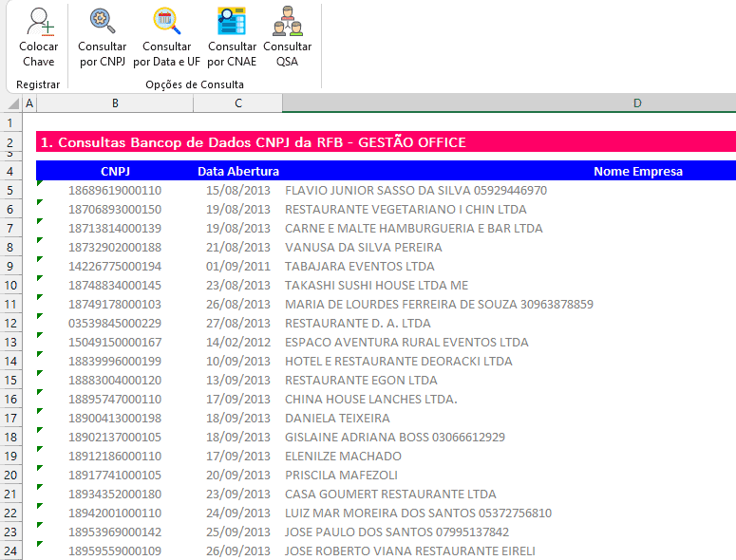Launch Consultar por CNAE query
The image size is (736, 560).
click(x=232, y=23)
